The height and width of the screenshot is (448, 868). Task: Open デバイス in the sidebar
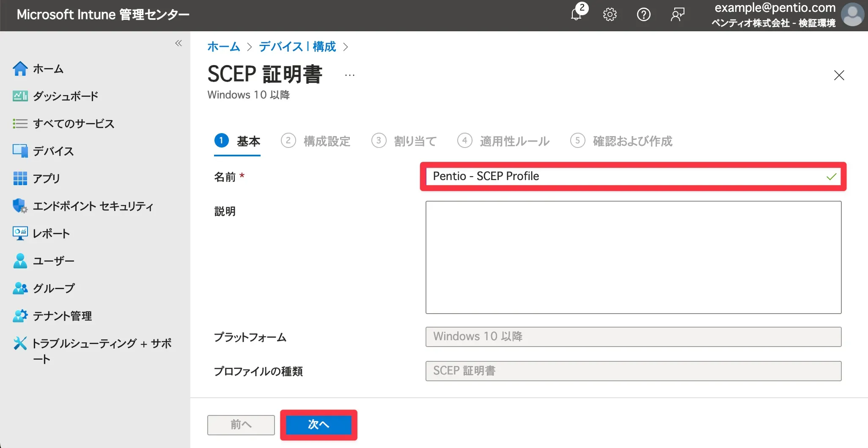53,151
